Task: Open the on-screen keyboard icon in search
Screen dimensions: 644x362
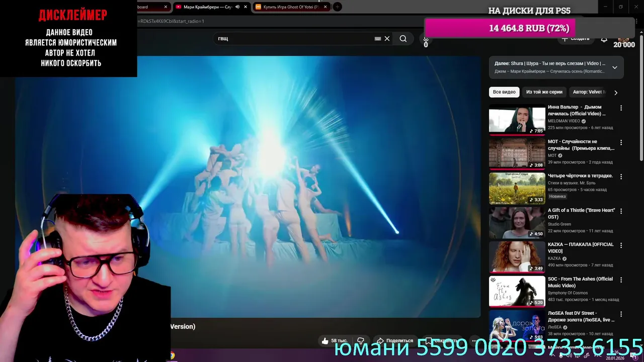Action: tap(378, 39)
